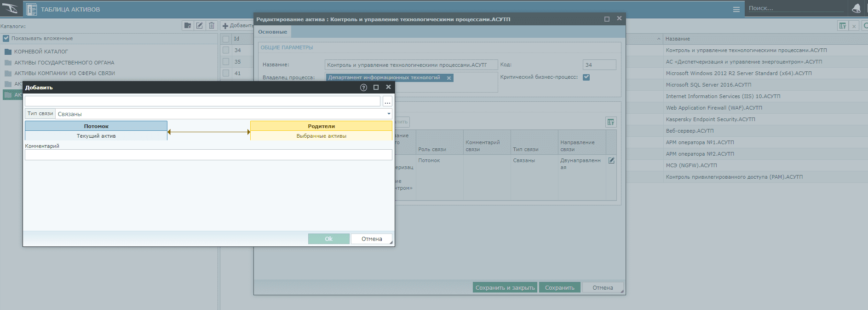Switch to the Основные tab
The image size is (868, 310).
point(272,32)
